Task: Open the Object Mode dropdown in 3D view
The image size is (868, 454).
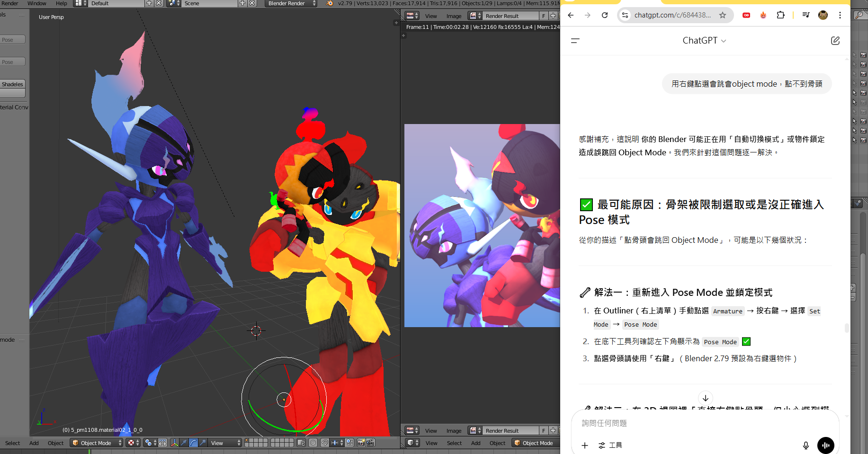Action: point(97,443)
